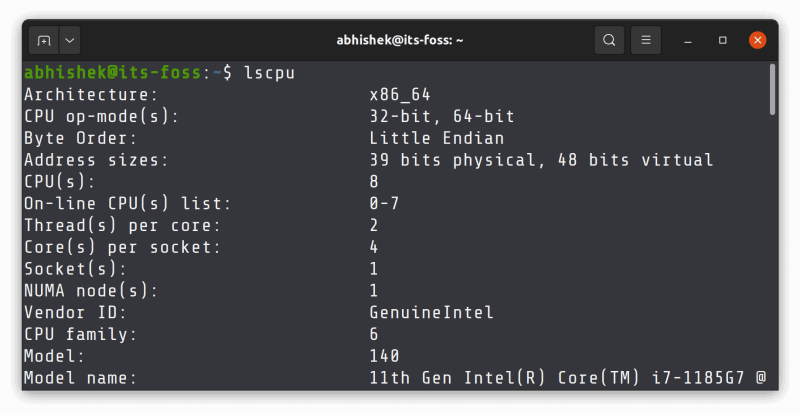The image size is (800, 415).
Task: Expand the new tab dropdown arrow
Action: tap(69, 41)
